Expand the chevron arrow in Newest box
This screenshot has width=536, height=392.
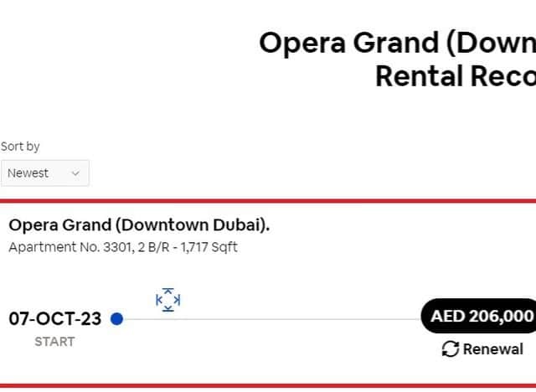click(75, 173)
